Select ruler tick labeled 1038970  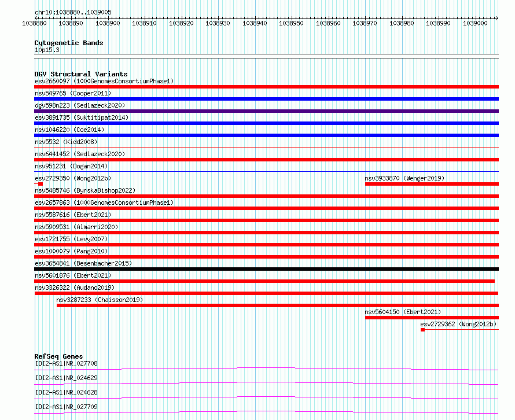365,23
